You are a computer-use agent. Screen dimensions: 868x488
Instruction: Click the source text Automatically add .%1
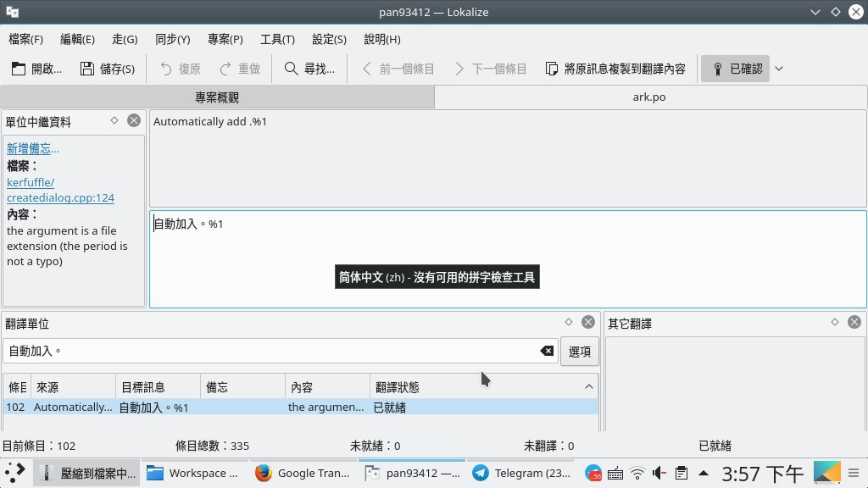coord(210,122)
